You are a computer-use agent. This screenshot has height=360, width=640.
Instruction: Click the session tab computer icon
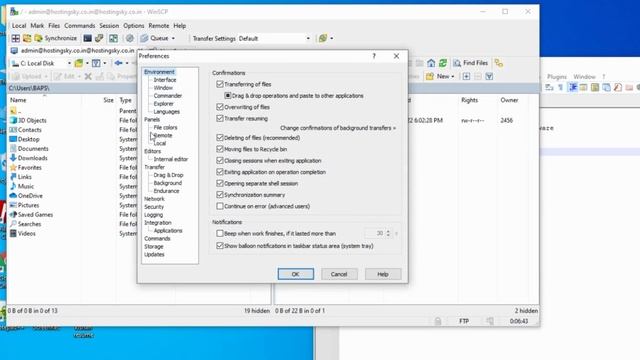point(14,51)
